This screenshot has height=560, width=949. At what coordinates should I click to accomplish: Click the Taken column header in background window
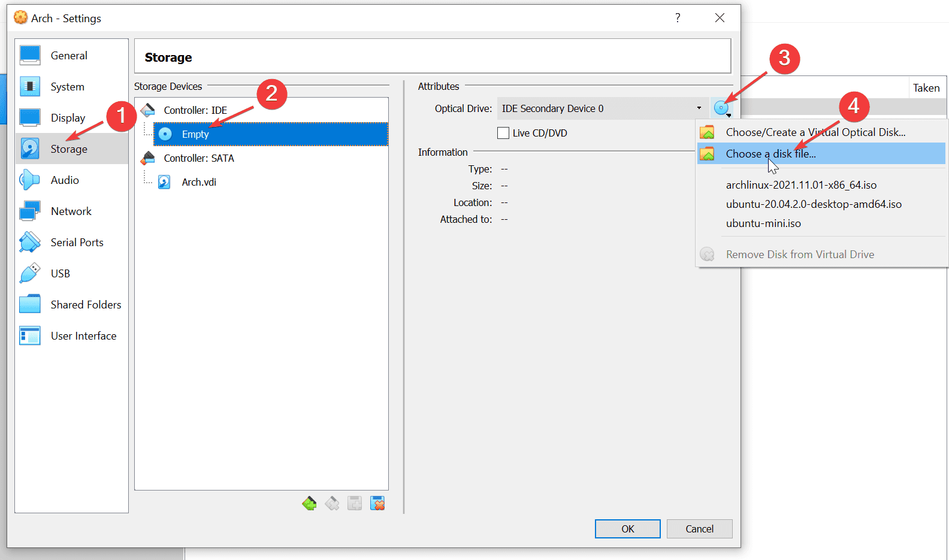926,88
